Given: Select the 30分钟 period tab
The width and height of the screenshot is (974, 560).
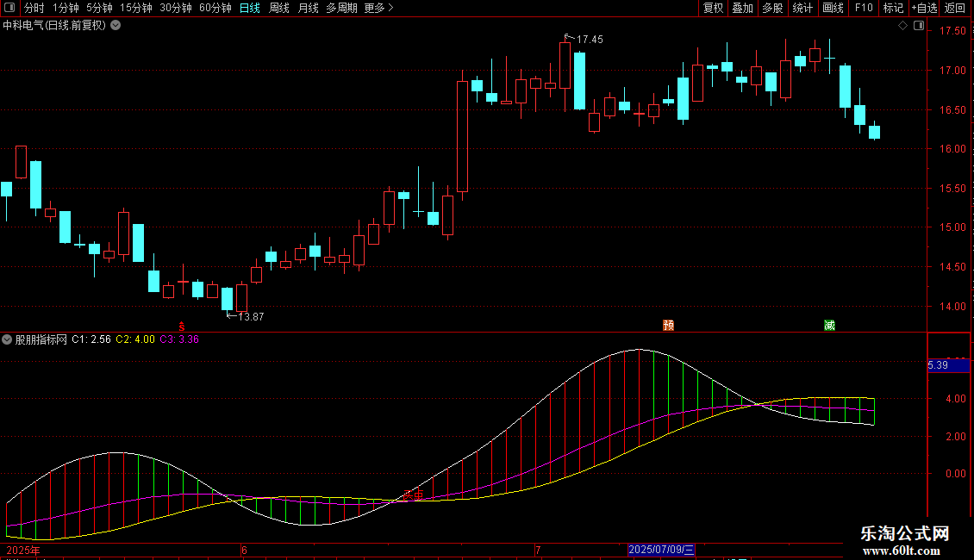Looking at the screenshot, I should pyautogui.click(x=175, y=8).
